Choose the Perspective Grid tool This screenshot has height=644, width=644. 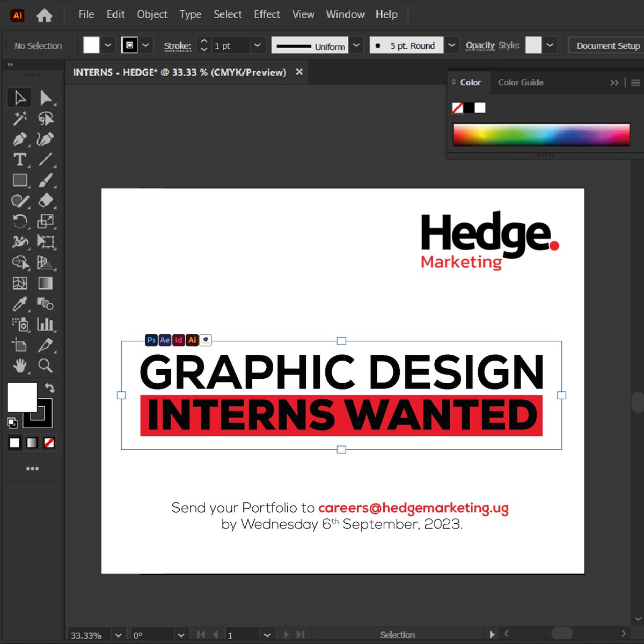click(x=46, y=262)
